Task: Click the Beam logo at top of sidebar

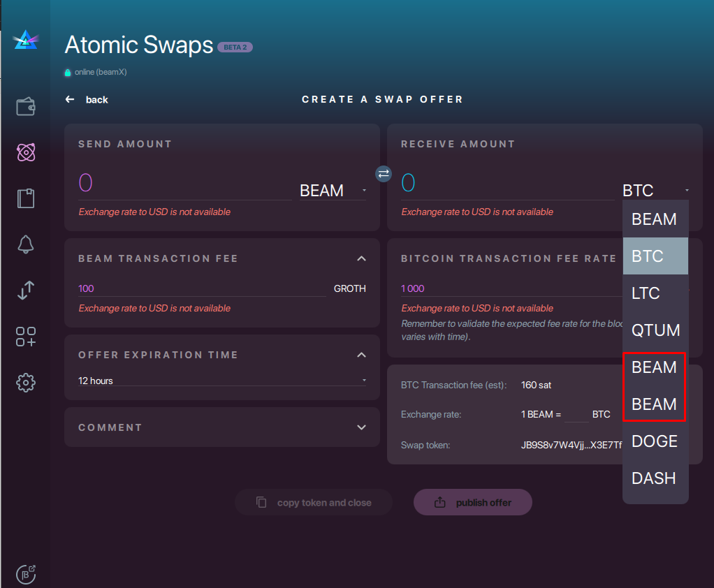Action: tap(25, 40)
